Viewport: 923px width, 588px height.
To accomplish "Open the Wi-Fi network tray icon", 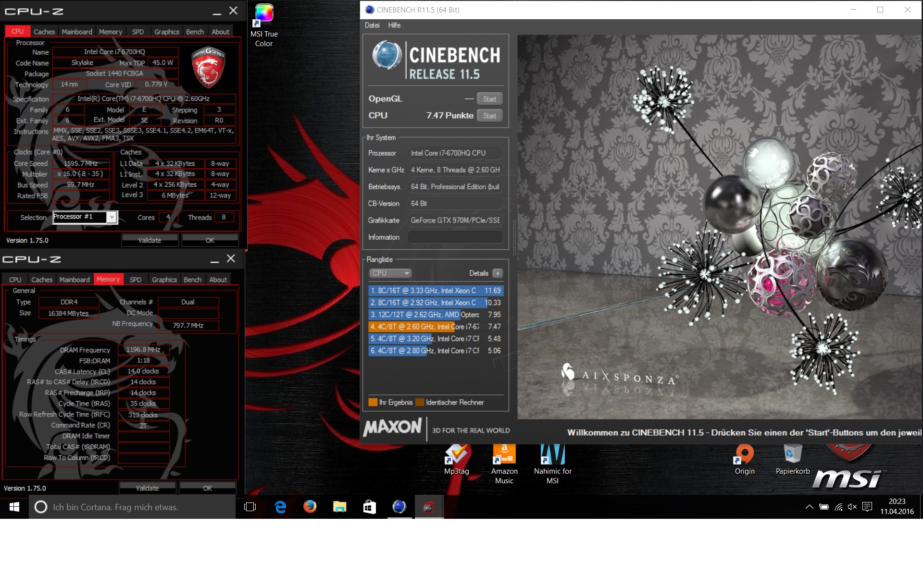I will click(838, 507).
